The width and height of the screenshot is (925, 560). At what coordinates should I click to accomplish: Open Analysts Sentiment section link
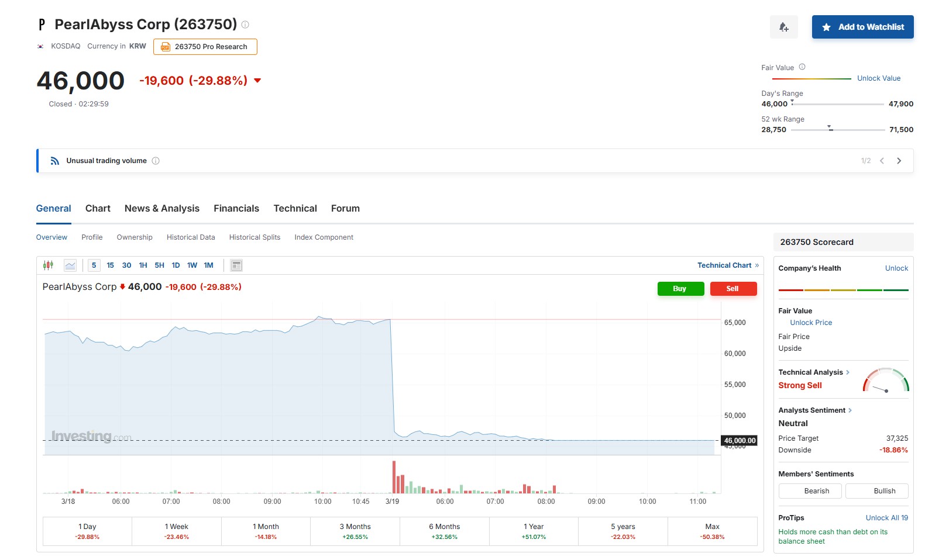tap(815, 410)
